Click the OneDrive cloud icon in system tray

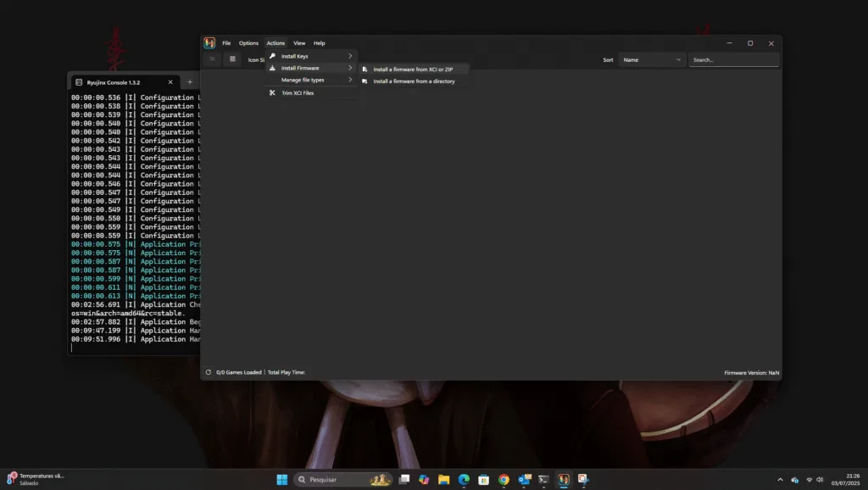coord(795,480)
